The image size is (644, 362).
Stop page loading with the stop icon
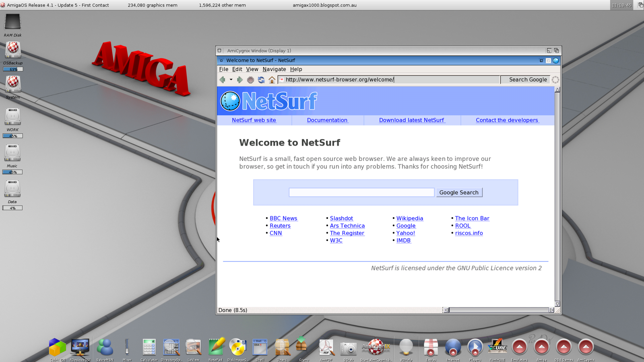(250, 80)
